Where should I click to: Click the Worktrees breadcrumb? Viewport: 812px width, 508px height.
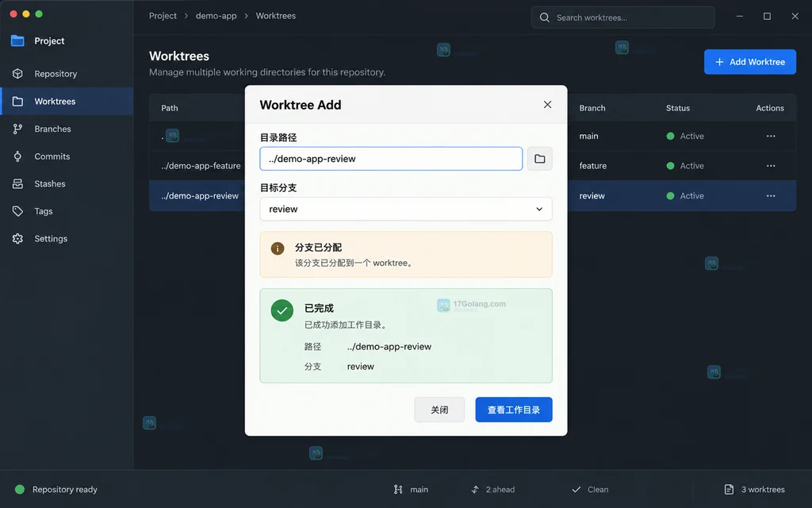pyautogui.click(x=275, y=16)
